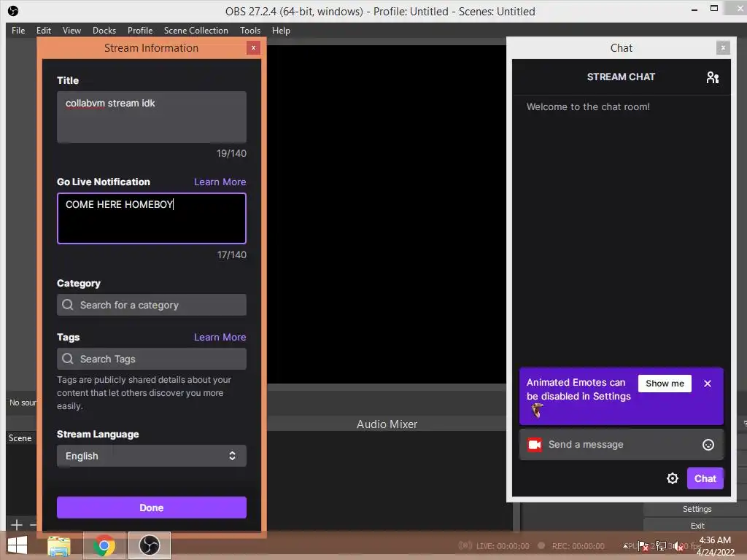Close the Stream Information dock

tap(253, 47)
